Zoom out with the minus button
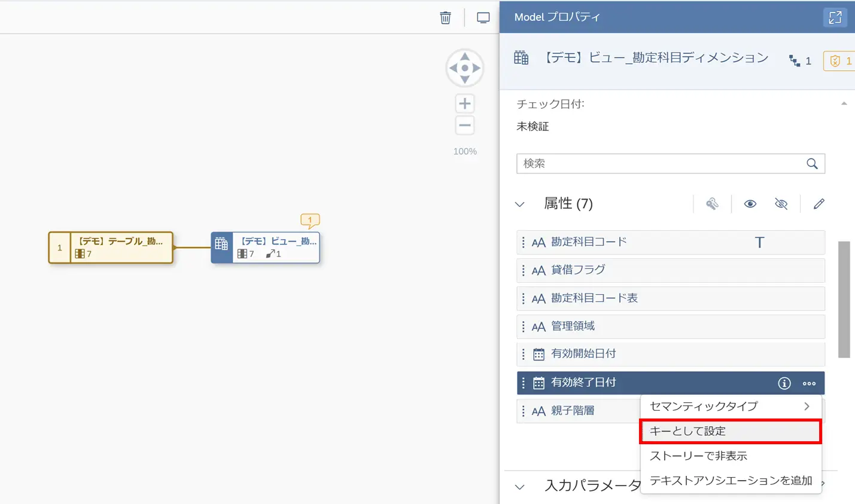Screen dimensions: 855x504 (x=465, y=126)
